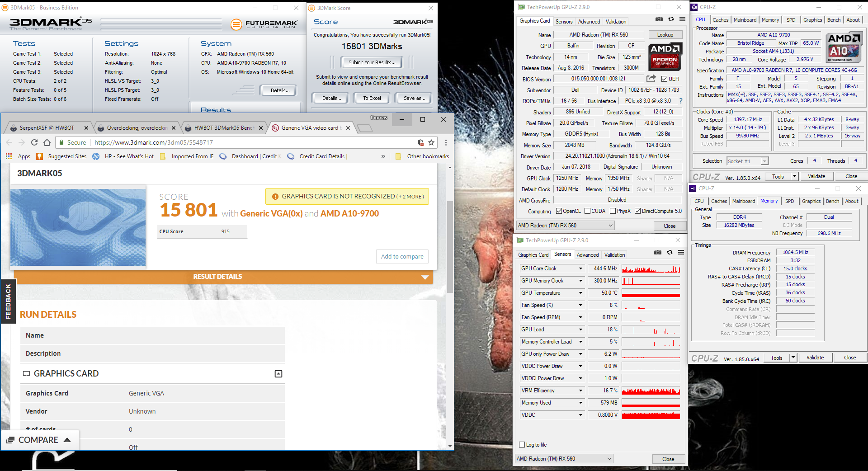This screenshot has width=868, height=471.
Task: Open Chrome three-dot menu
Action: pos(446,142)
